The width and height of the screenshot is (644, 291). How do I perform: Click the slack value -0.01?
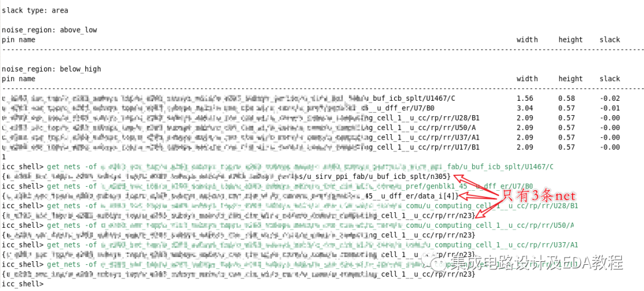tap(609, 109)
